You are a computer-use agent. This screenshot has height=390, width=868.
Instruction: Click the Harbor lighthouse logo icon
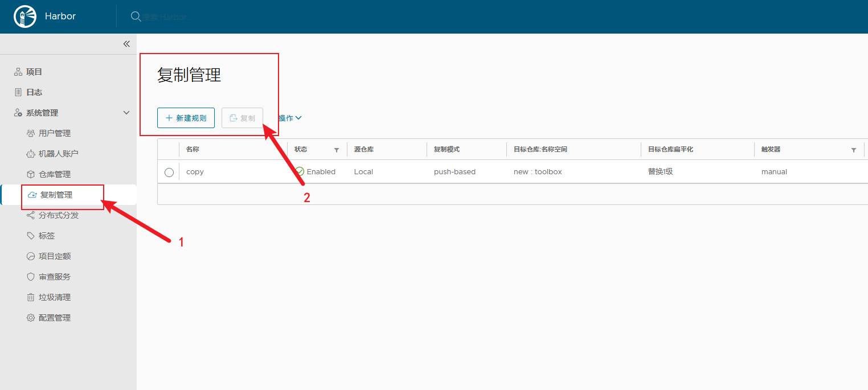point(24,17)
